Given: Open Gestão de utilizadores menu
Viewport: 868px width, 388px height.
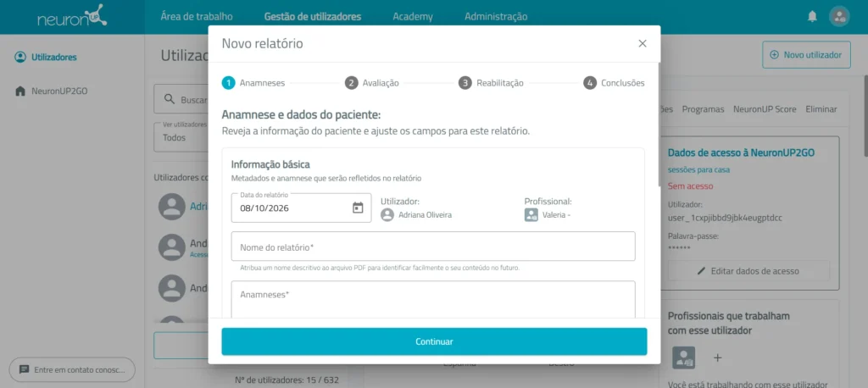Looking at the screenshot, I should pyautogui.click(x=313, y=17).
